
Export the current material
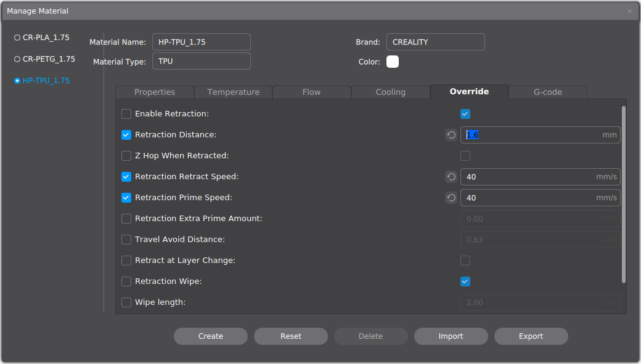click(x=531, y=336)
